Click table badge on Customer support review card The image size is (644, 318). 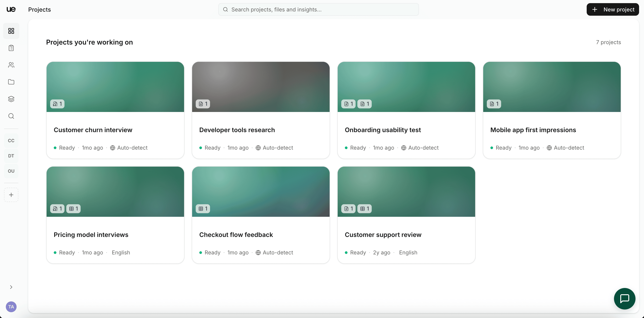pyautogui.click(x=365, y=208)
